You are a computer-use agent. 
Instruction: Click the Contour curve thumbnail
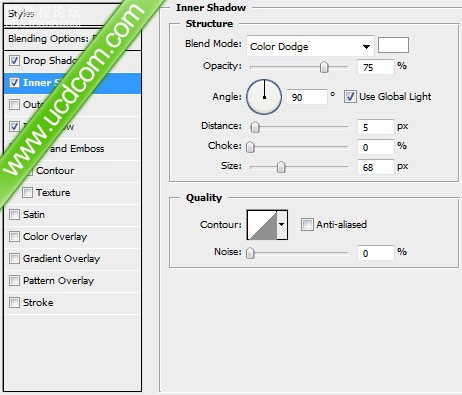[262, 225]
